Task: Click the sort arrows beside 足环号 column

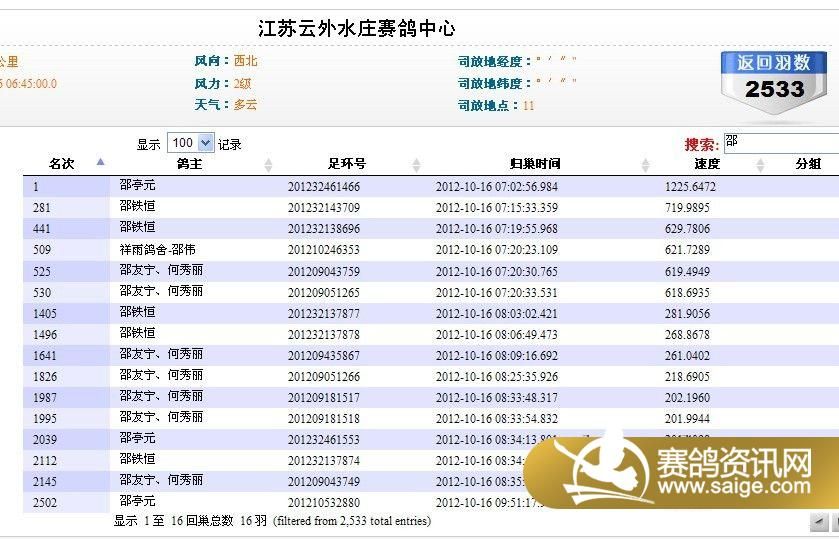Action: 416,164
